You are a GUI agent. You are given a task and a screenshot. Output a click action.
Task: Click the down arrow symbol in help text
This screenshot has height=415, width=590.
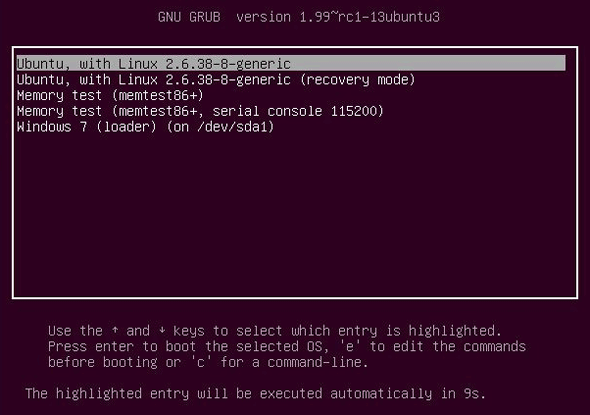tap(162, 331)
